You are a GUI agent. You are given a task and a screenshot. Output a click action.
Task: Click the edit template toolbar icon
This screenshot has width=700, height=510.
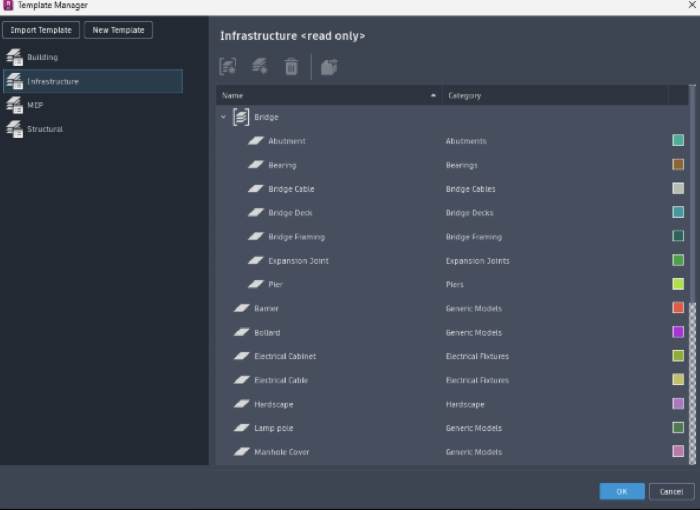tap(228, 67)
